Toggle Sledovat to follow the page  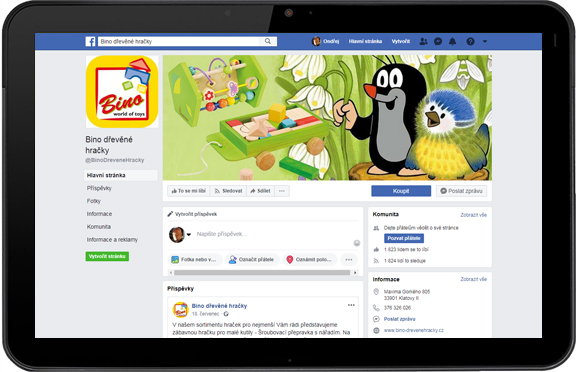click(228, 191)
